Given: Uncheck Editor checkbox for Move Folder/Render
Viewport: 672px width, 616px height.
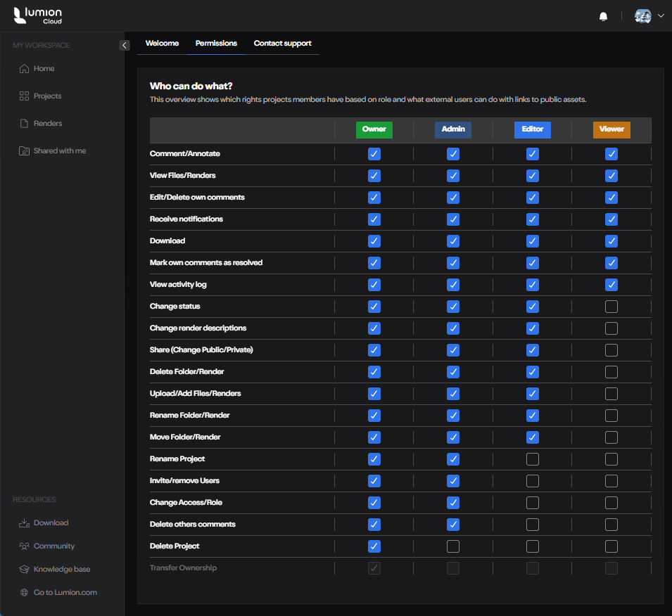Looking at the screenshot, I should tap(533, 437).
